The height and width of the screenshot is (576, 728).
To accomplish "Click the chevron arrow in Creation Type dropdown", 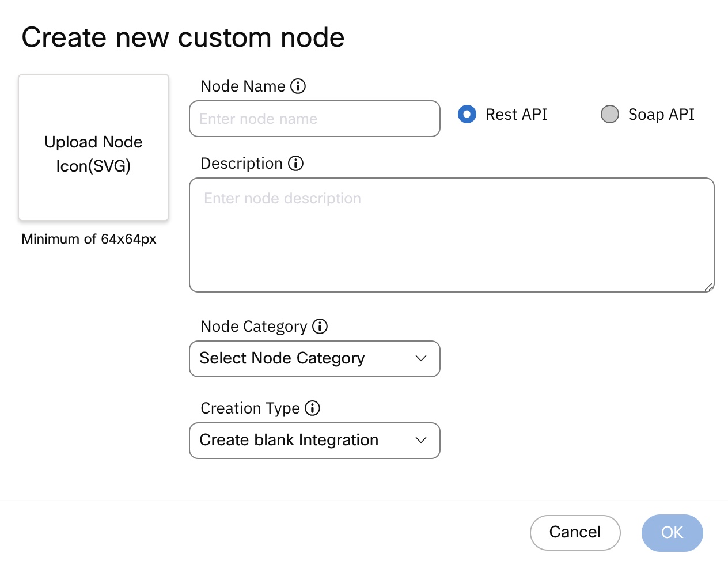I will [421, 440].
